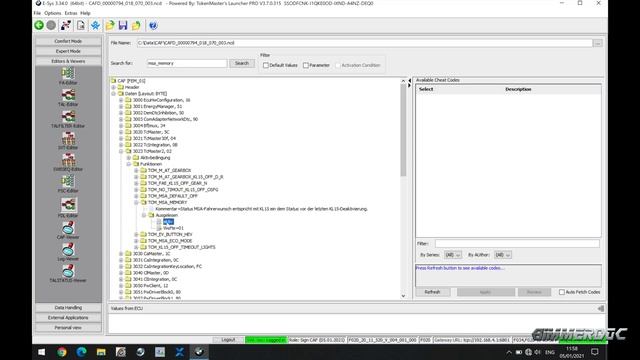Switch to the Expert Mode section
The image size is (640, 360).
(68, 51)
